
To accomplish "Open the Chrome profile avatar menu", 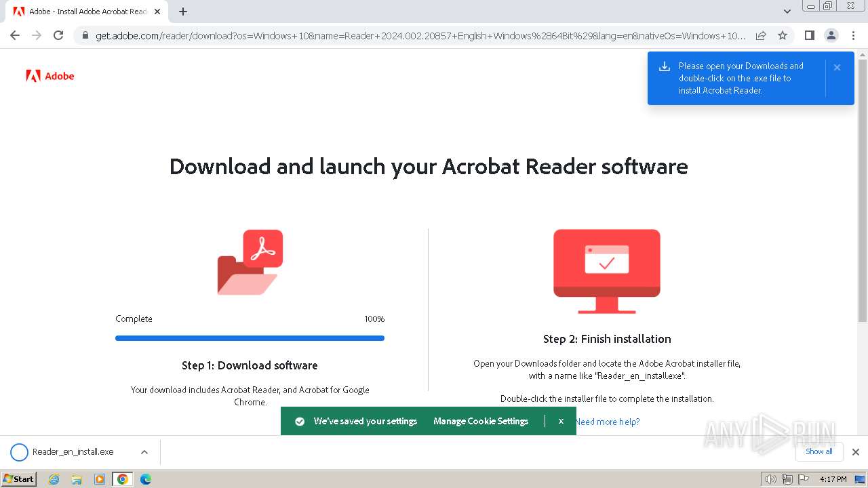I will 831,35.
